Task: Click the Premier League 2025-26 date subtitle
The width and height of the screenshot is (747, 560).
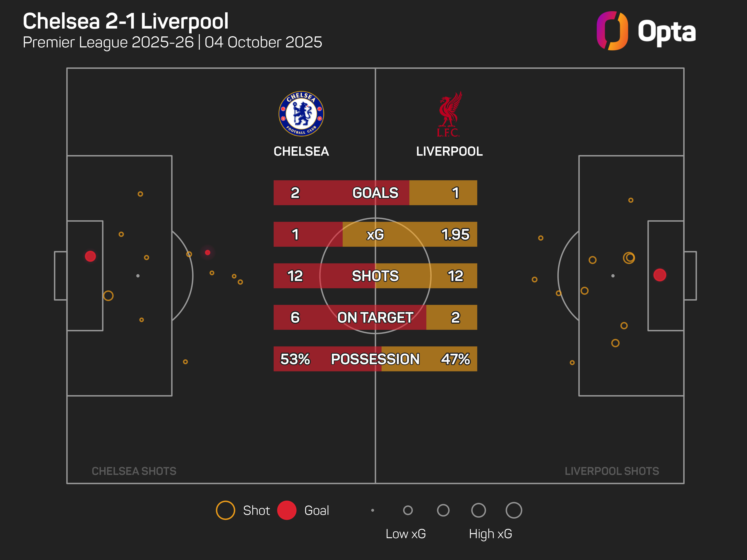Action: click(172, 42)
